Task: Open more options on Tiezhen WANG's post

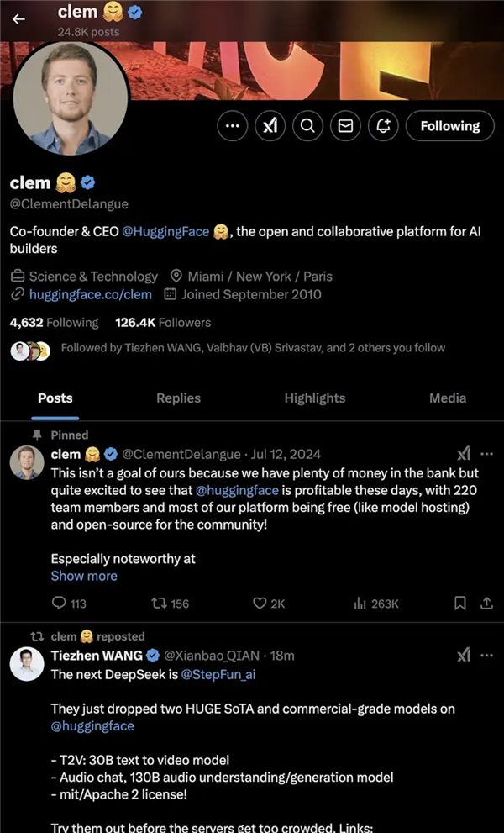Action: [x=486, y=655]
